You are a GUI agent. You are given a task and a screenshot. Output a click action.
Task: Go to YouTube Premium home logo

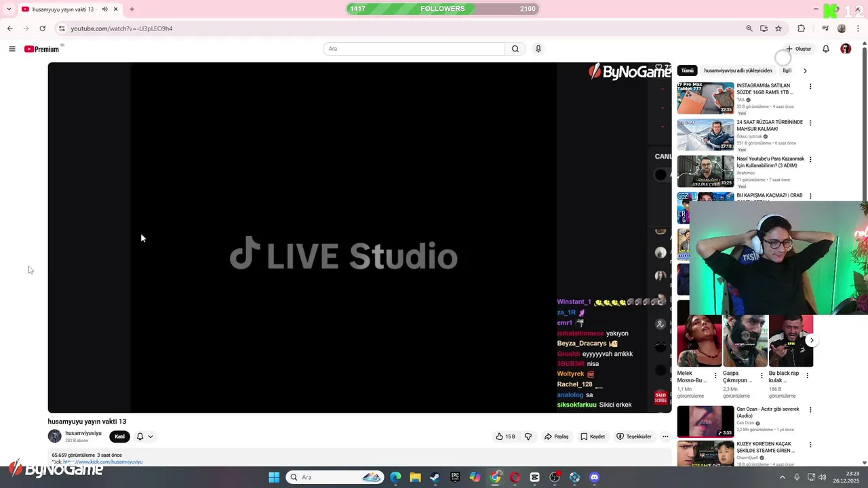coord(42,49)
